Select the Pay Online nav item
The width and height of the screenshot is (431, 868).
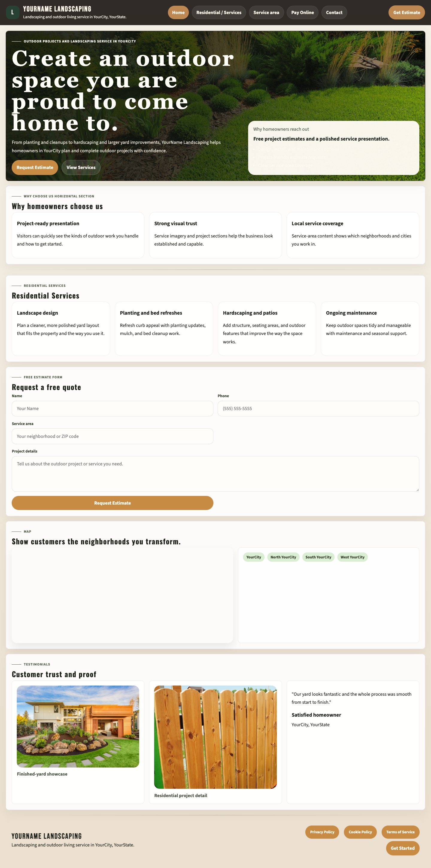(x=302, y=13)
